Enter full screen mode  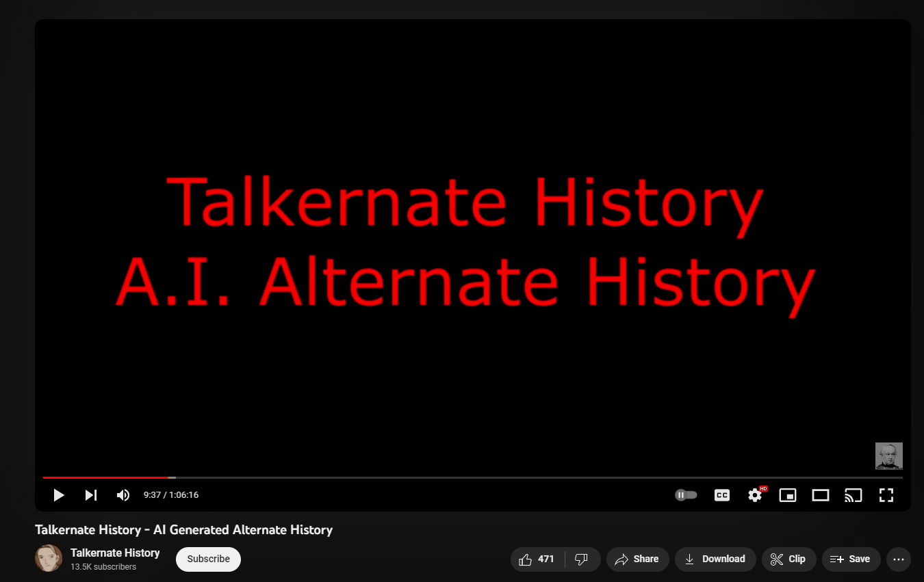[886, 495]
